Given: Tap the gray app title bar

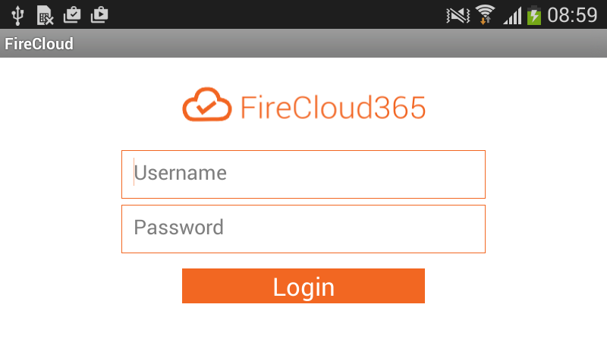Looking at the screenshot, I should click(341, 44).
